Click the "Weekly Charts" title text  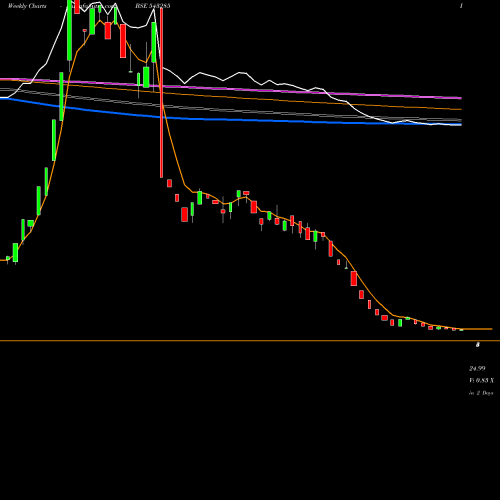[x=27, y=6]
